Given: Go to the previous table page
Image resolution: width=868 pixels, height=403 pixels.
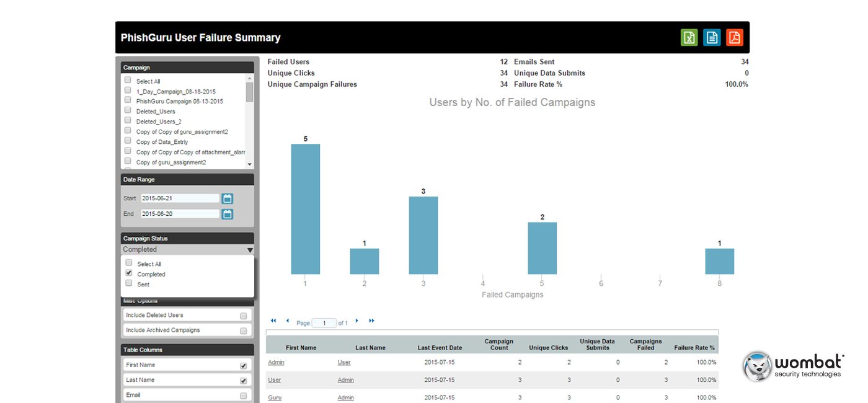Looking at the screenshot, I should coord(288,321).
